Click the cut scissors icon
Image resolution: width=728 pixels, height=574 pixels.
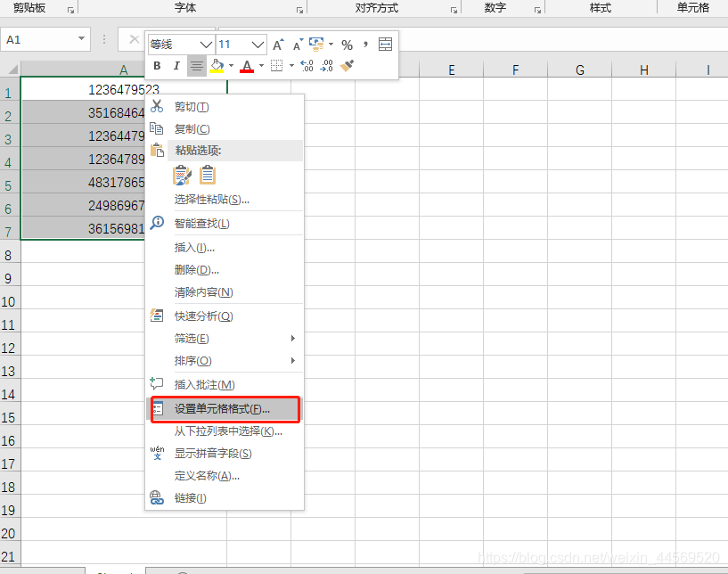click(x=157, y=106)
